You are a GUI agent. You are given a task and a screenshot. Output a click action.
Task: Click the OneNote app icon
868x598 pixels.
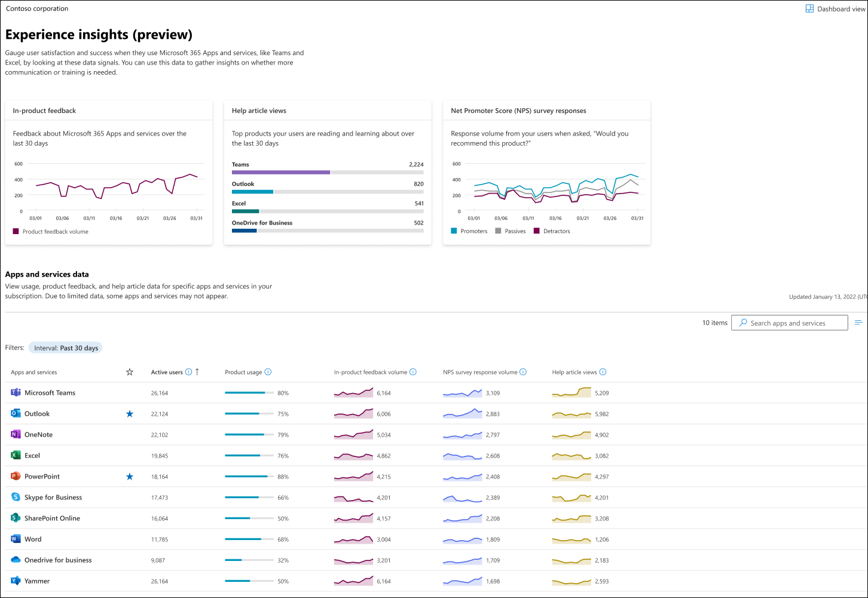tap(16, 434)
